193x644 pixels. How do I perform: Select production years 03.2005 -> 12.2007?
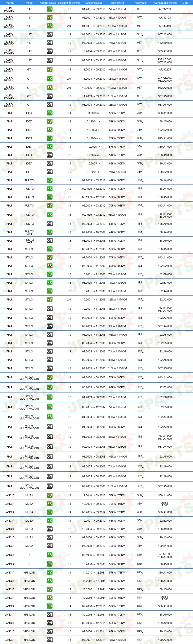click(x=94, y=407)
